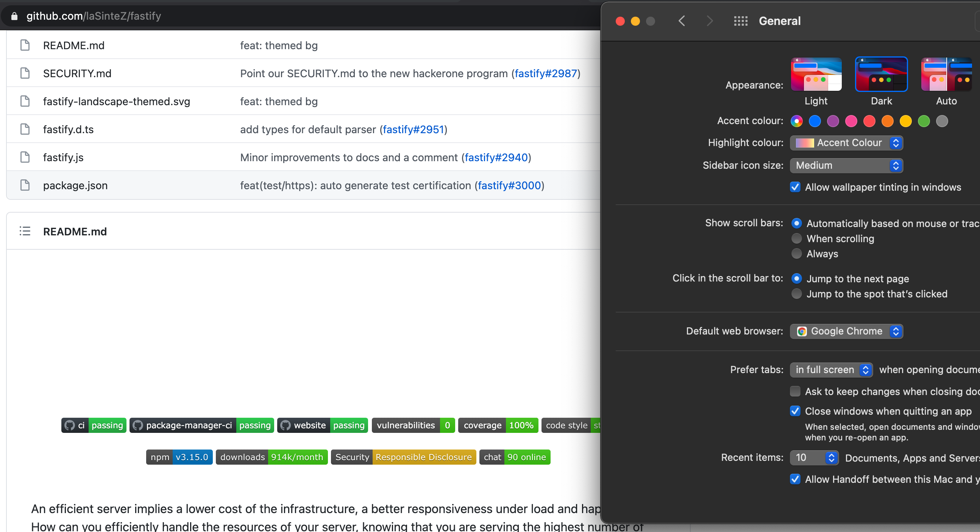Viewport: 980px width, 532px height.
Task: Choose the purple accent colour
Action: tap(833, 121)
